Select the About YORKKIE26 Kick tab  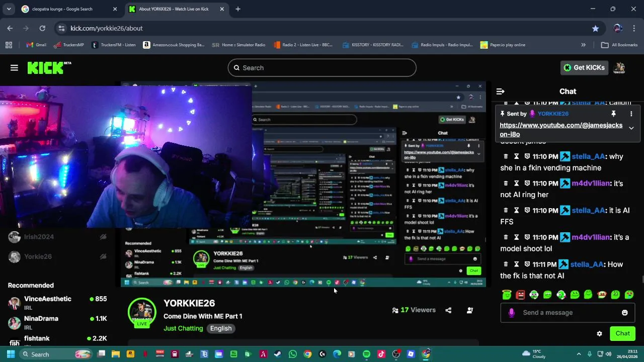click(175, 9)
